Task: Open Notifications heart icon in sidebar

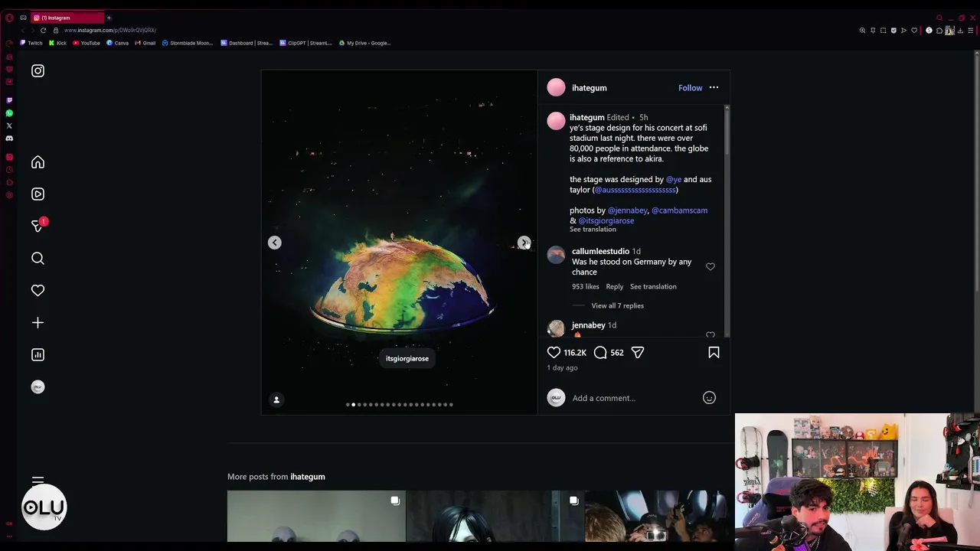Action: click(38, 291)
